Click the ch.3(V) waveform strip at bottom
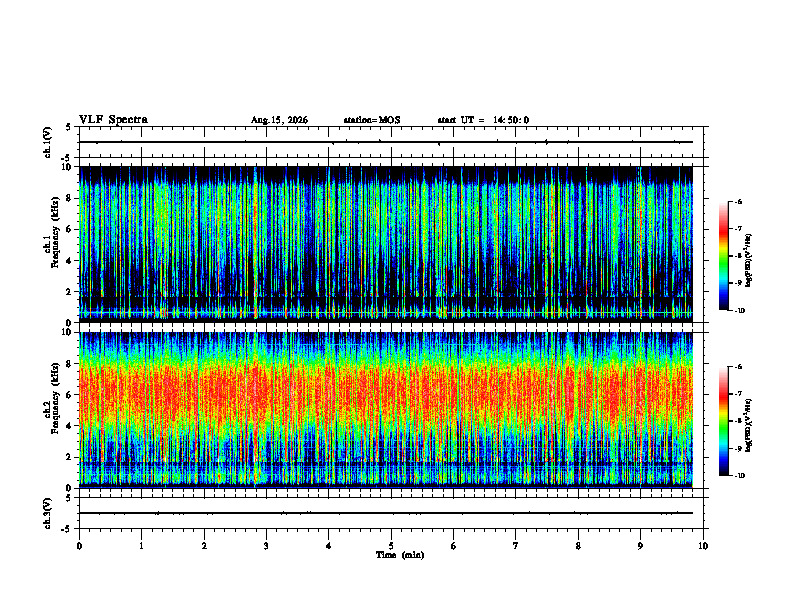Screen dimensions: 792x612 point(391,513)
